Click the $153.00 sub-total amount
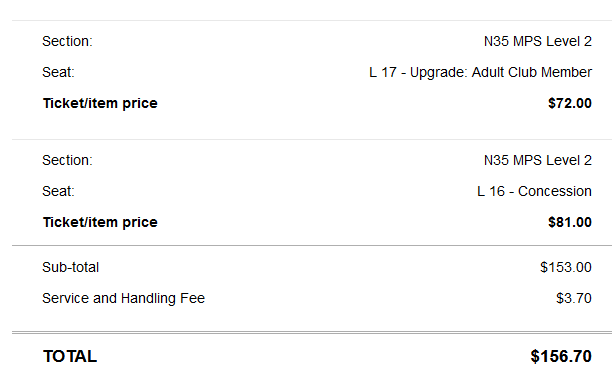The height and width of the screenshot is (370, 612). (566, 267)
